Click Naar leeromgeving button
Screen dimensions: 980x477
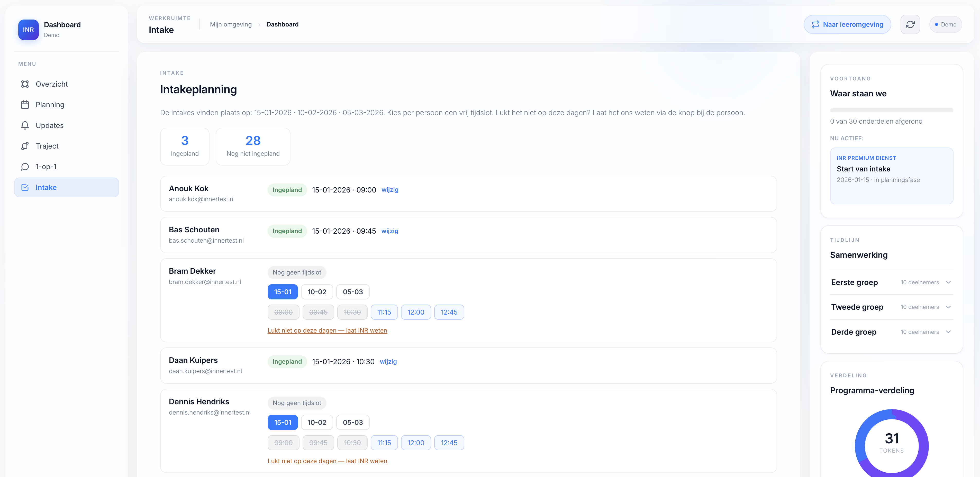[x=847, y=24]
